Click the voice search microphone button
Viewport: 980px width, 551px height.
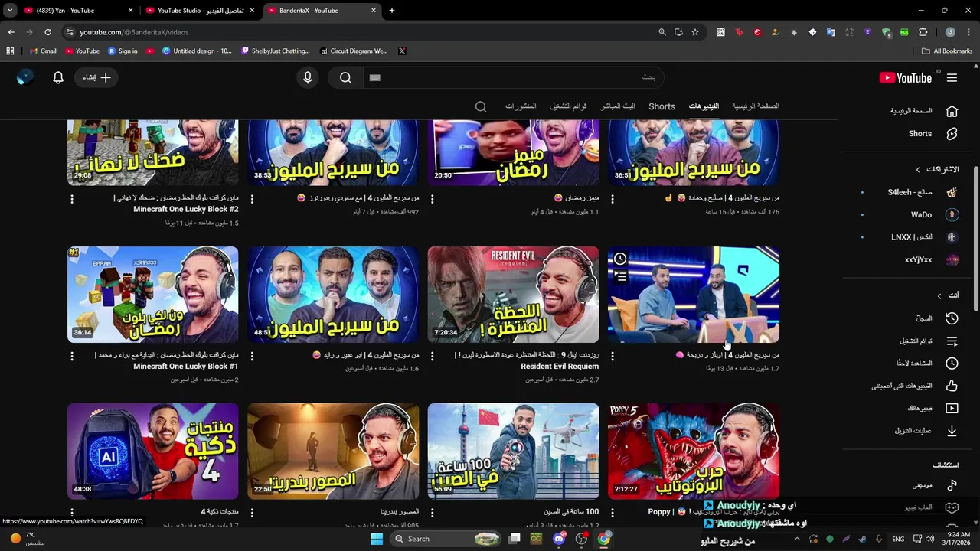[308, 77]
